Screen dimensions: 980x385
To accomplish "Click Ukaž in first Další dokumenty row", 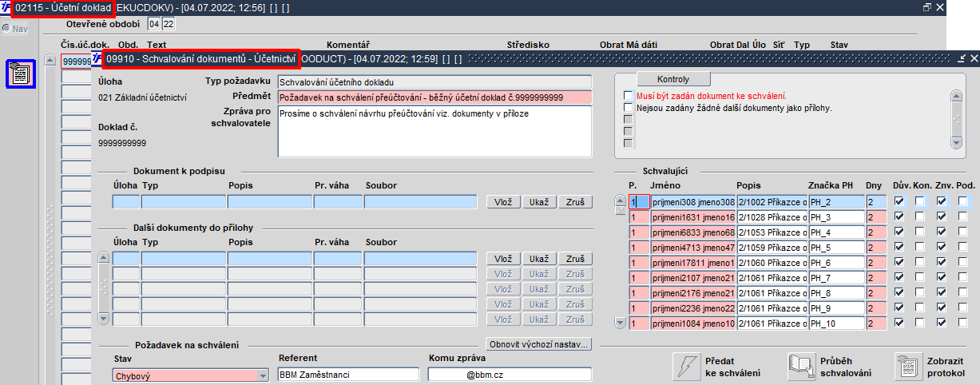I will (x=538, y=259).
